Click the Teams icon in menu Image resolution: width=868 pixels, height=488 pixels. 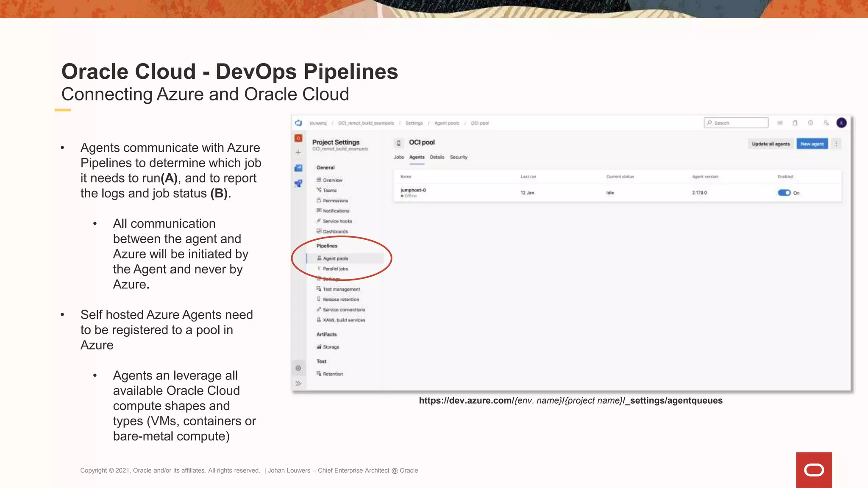click(x=319, y=190)
